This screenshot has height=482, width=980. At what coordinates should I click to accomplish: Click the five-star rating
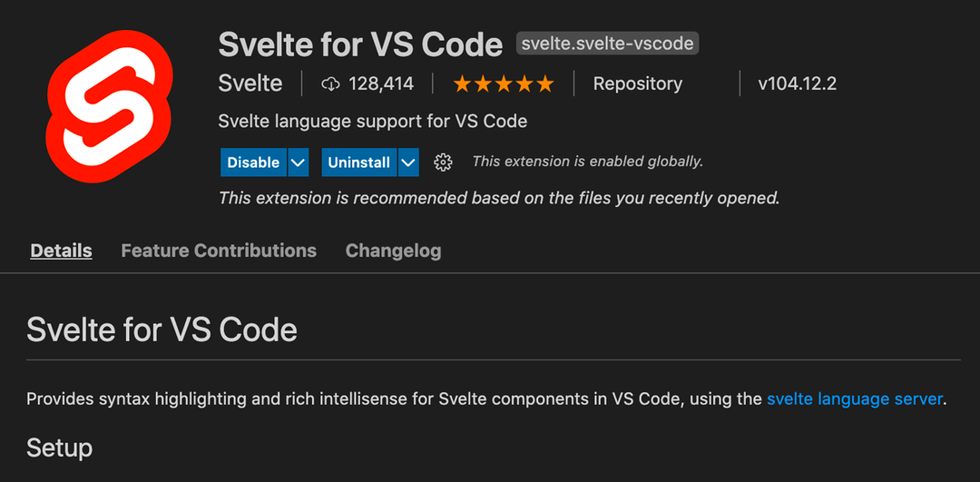(504, 84)
